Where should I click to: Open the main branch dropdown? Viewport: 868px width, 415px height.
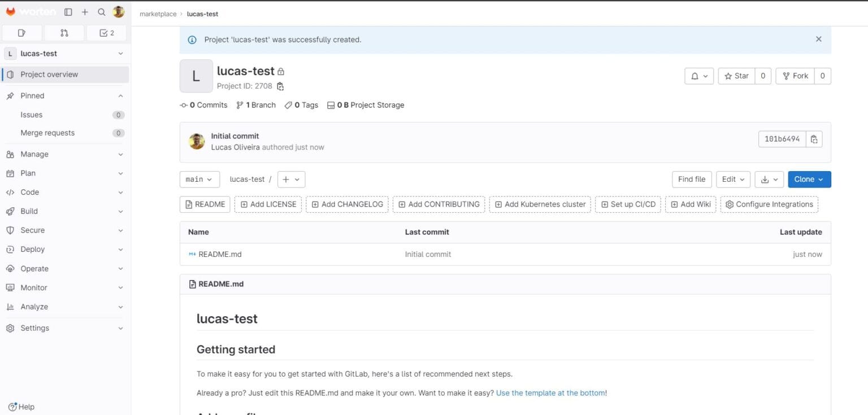(x=199, y=179)
